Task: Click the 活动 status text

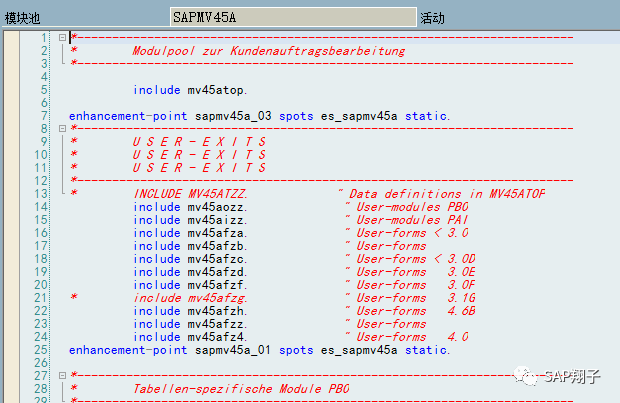Action: point(432,18)
